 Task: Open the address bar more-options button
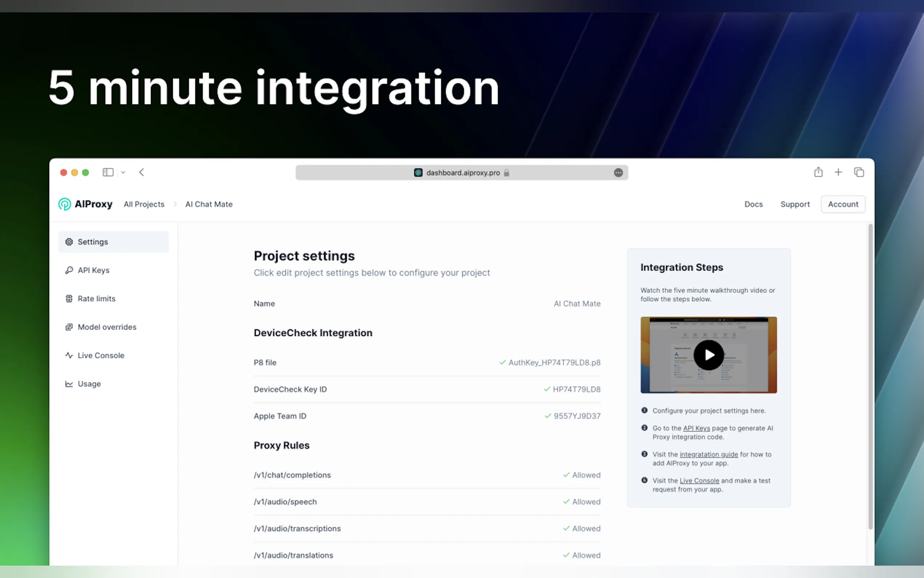(x=618, y=173)
